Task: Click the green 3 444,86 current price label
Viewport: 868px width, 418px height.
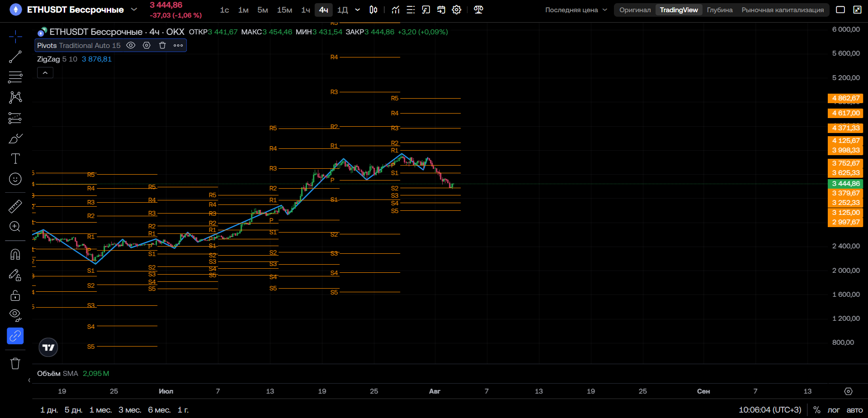Action: pyautogui.click(x=845, y=184)
